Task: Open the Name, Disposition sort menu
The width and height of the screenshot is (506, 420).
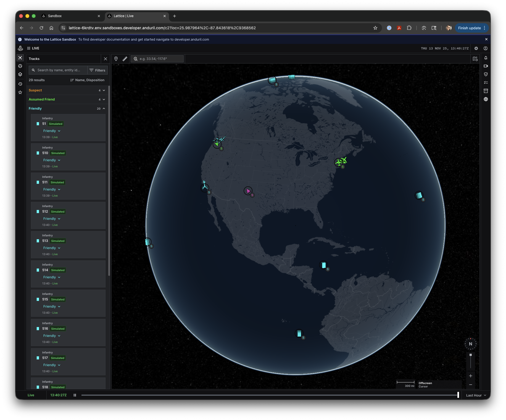Action: [87, 80]
